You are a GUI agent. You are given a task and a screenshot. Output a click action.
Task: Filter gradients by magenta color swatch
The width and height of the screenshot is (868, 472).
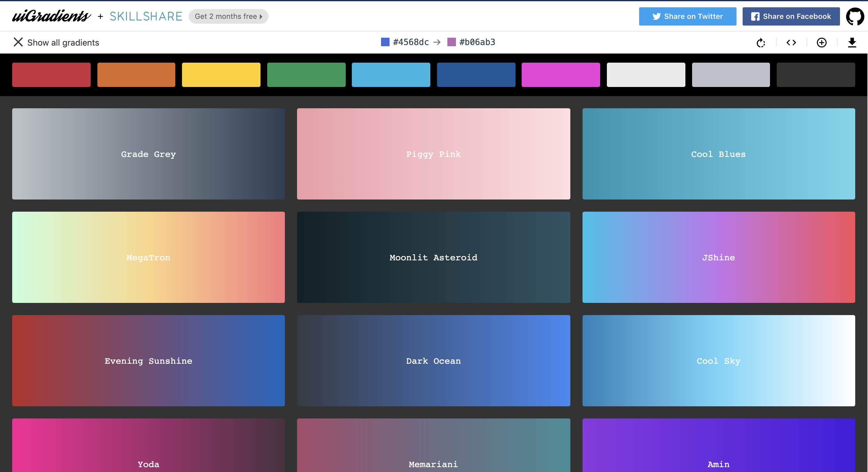tap(561, 75)
